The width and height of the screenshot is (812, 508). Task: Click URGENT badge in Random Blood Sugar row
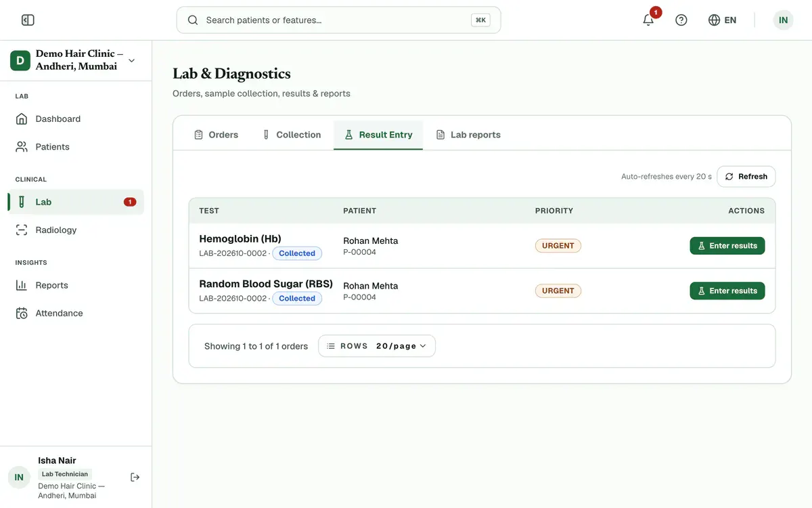[x=558, y=291]
